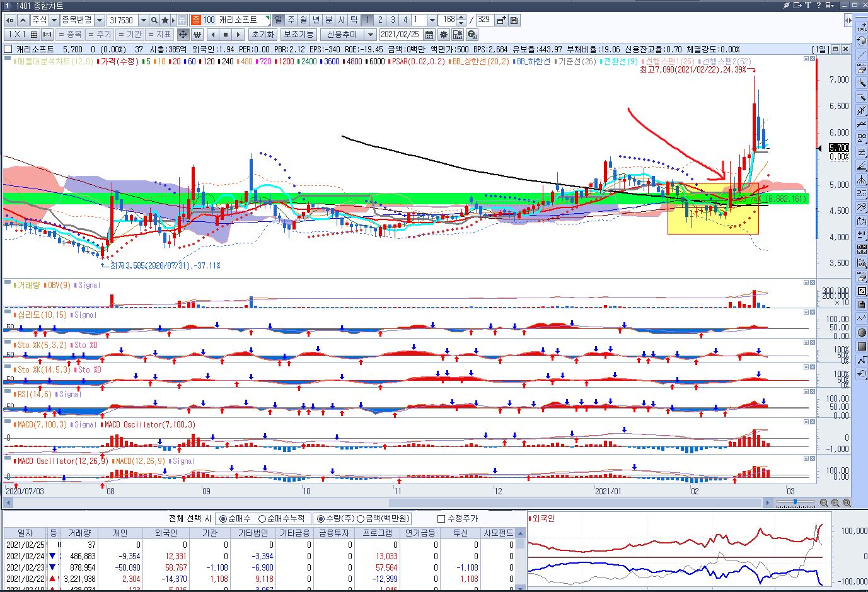The height and width of the screenshot is (592, 868).
Task: Click the magnifier stock search icon
Action: click(154, 20)
